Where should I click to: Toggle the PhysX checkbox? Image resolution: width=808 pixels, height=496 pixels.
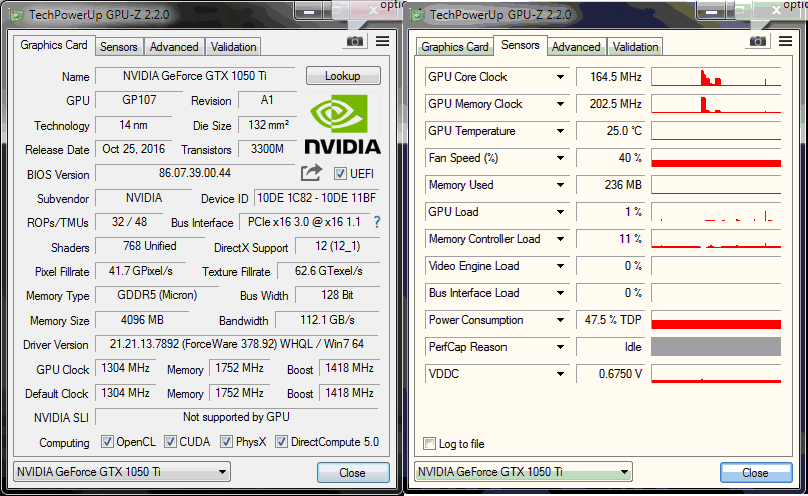226,441
